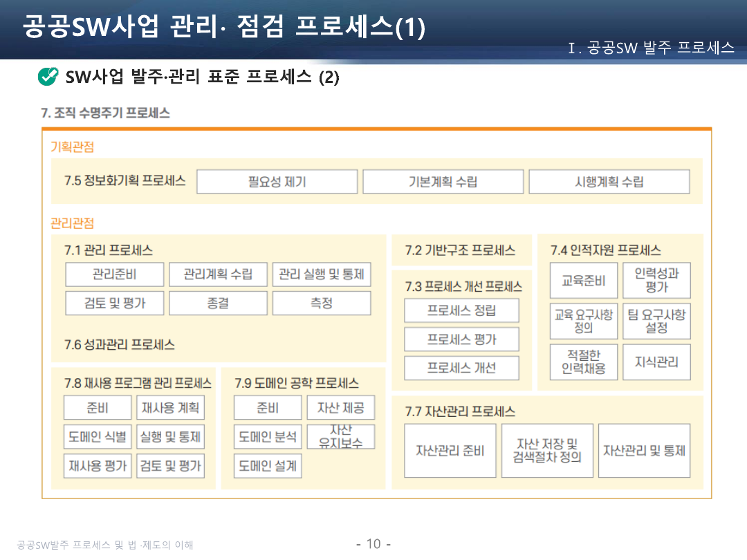Select the 종결 box
This screenshot has height=560, width=747.
coord(218,303)
